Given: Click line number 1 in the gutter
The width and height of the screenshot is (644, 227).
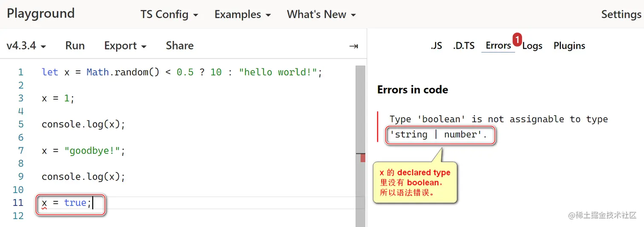Looking at the screenshot, I should click(x=21, y=72).
